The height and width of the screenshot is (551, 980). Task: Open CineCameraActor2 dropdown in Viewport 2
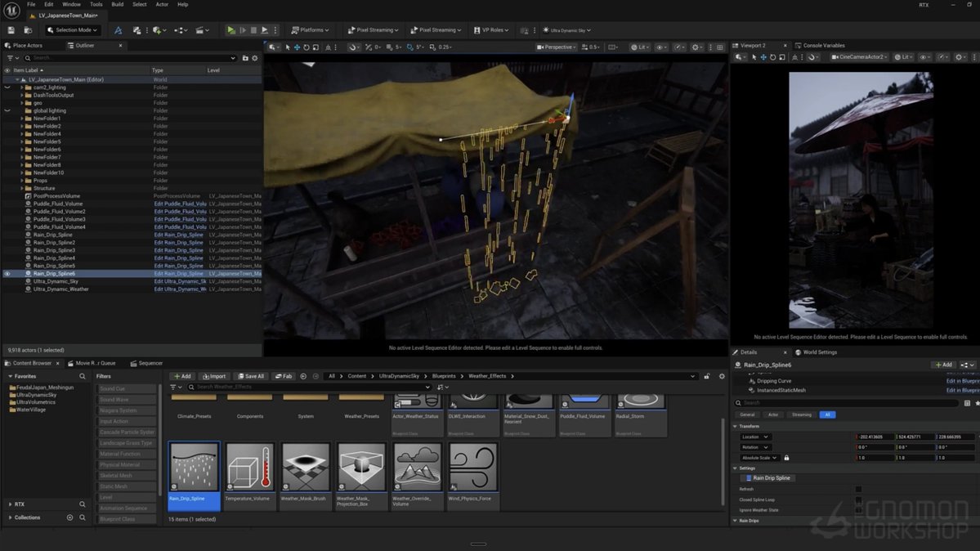[x=859, y=57]
